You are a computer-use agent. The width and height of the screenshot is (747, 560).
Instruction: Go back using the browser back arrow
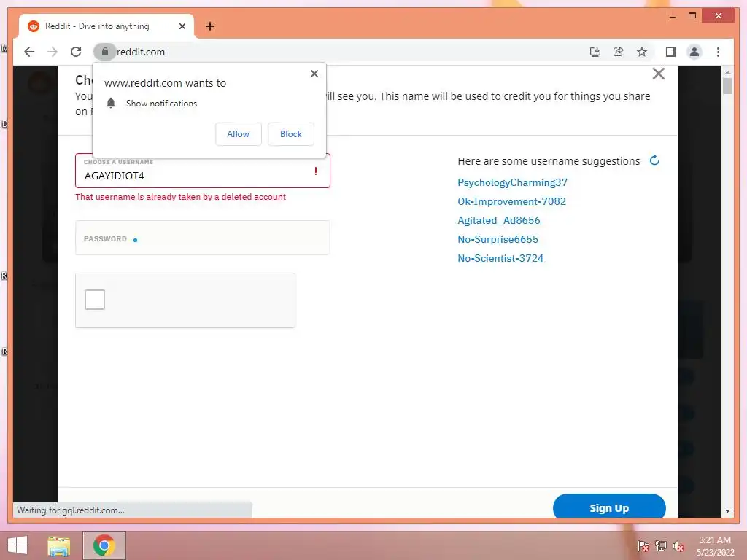[29, 52]
